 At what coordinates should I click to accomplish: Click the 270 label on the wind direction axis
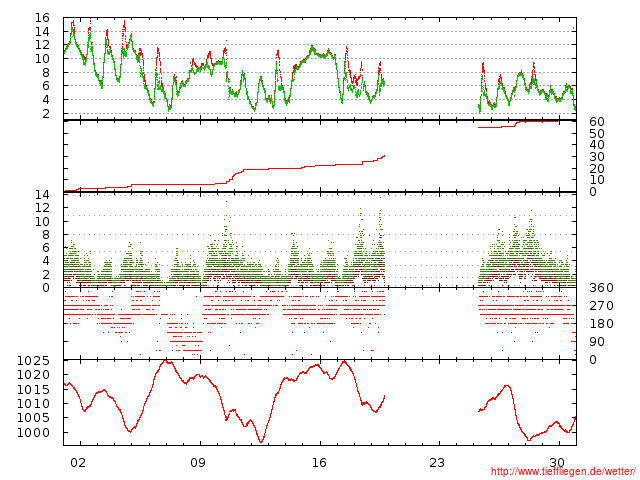tap(601, 306)
